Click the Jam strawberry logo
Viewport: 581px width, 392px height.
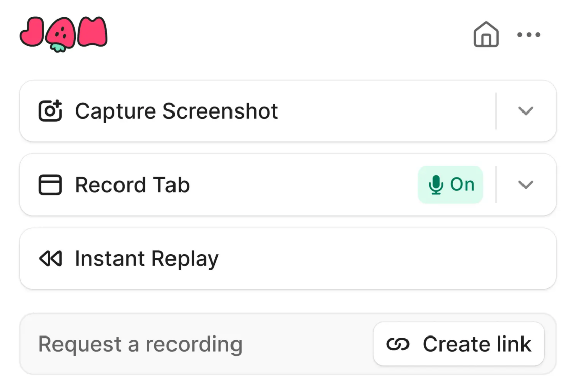pos(64,34)
